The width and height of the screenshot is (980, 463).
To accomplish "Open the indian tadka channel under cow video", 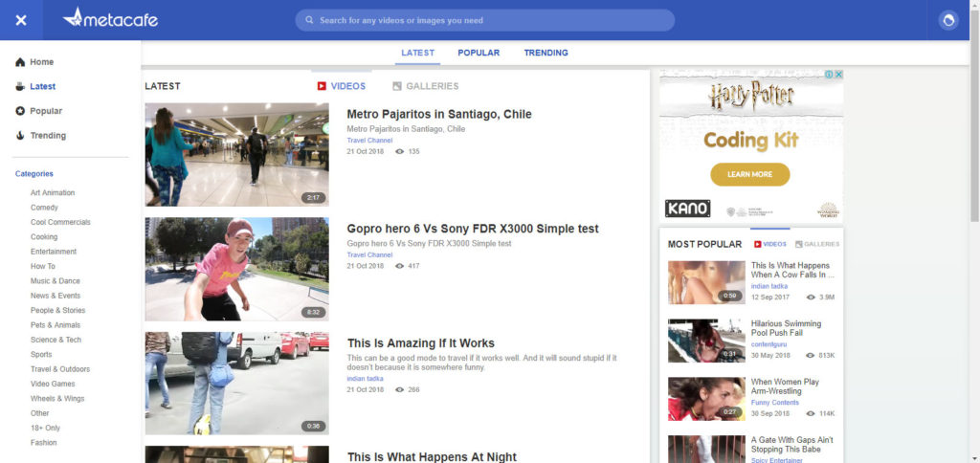I will coord(768,286).
